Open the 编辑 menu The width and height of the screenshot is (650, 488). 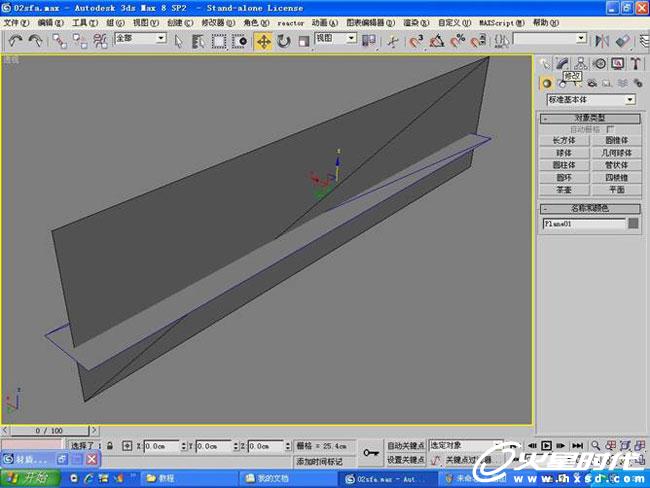tap(51, 23)
